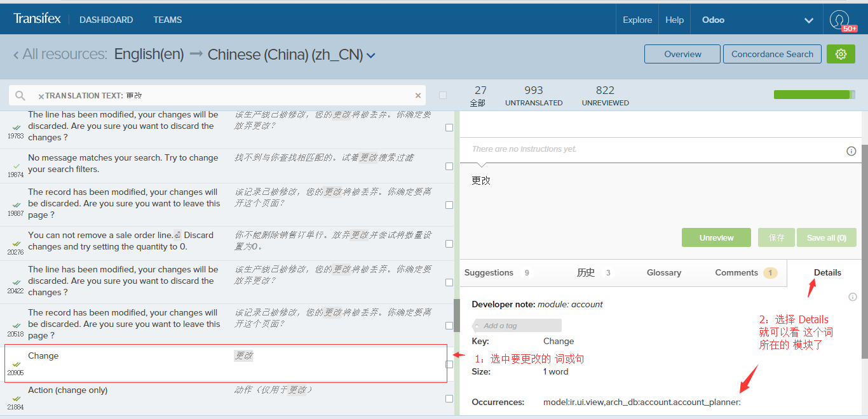Tick the checkbox for the Change string
This screenshot has width=868, height=419.
coord(449,364)
